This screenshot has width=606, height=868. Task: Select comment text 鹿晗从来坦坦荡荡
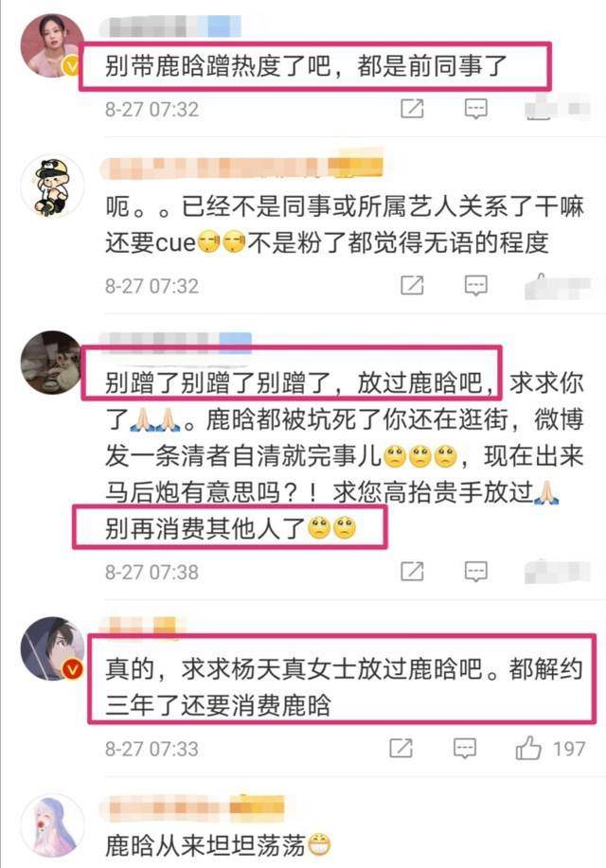(206, 846)
